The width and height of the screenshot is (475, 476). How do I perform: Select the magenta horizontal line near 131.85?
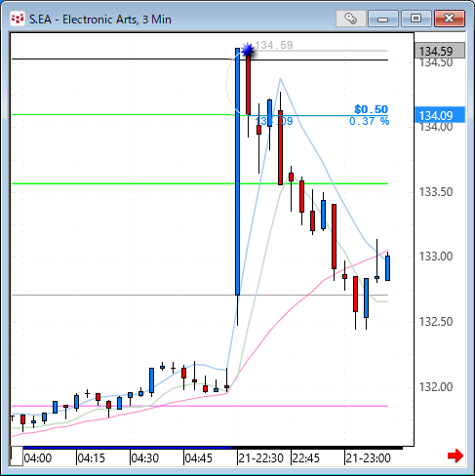point(200,406)
